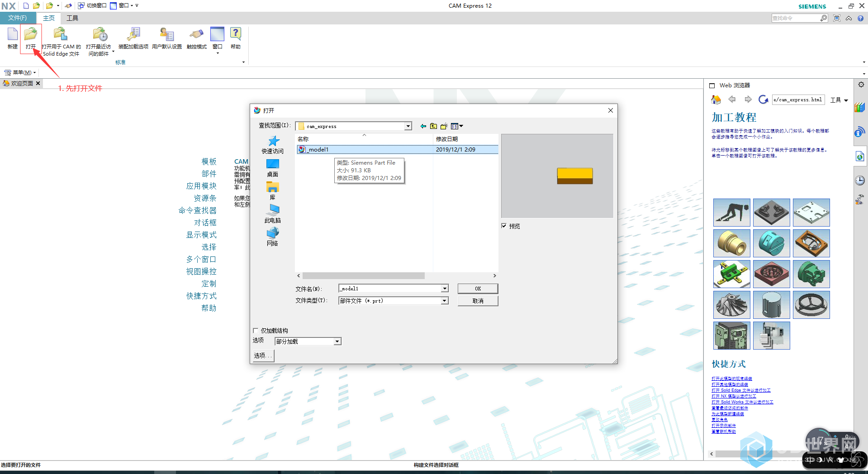Click 帮助 (Help) ribbon icon
Viewport: 868px width, 474px height.
coord(236,38)
